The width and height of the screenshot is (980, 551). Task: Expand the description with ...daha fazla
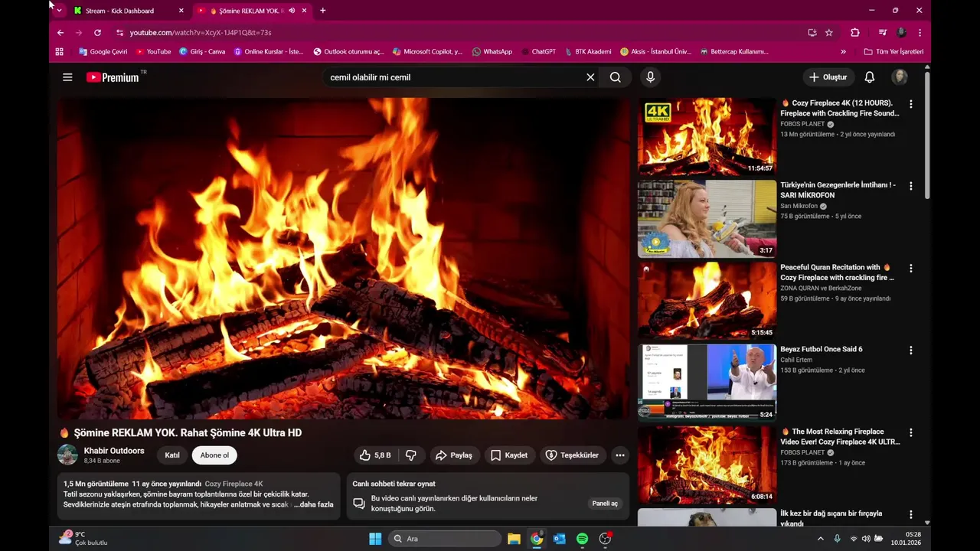coord(315,504)
